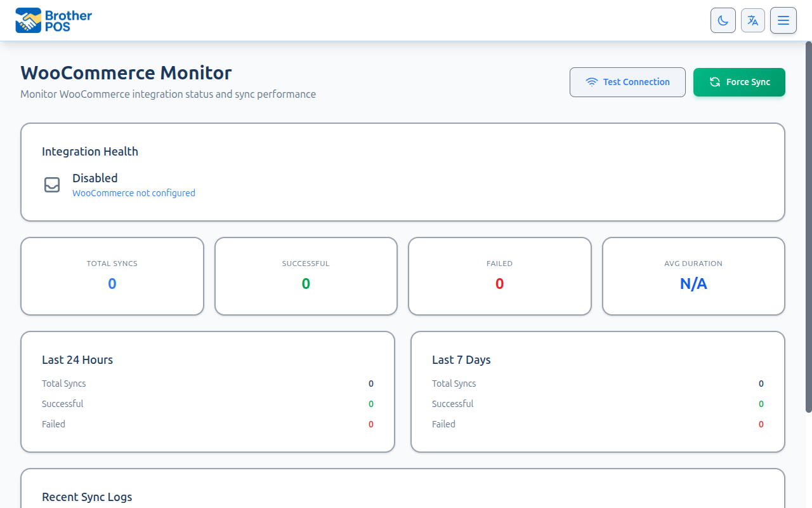Screen dimensions: 812x508
Task: Click the inbox icon next to Disabled status
Action: click(51, 184)
